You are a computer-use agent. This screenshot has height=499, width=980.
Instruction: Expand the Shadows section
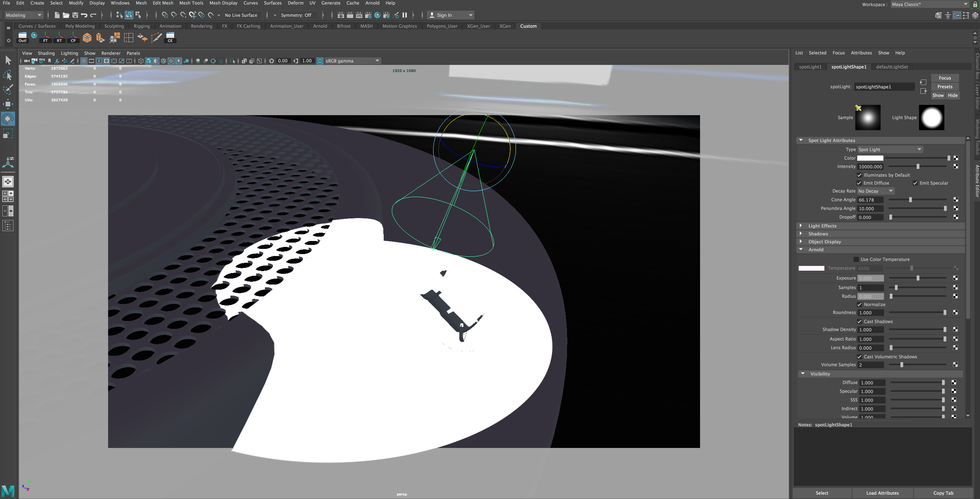tap(817, 234)
